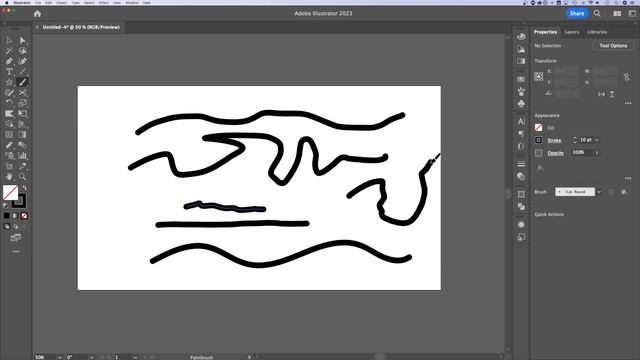Select the Selection tool arrow
This screenshot has width=640, height=360.
coord(9,40)
